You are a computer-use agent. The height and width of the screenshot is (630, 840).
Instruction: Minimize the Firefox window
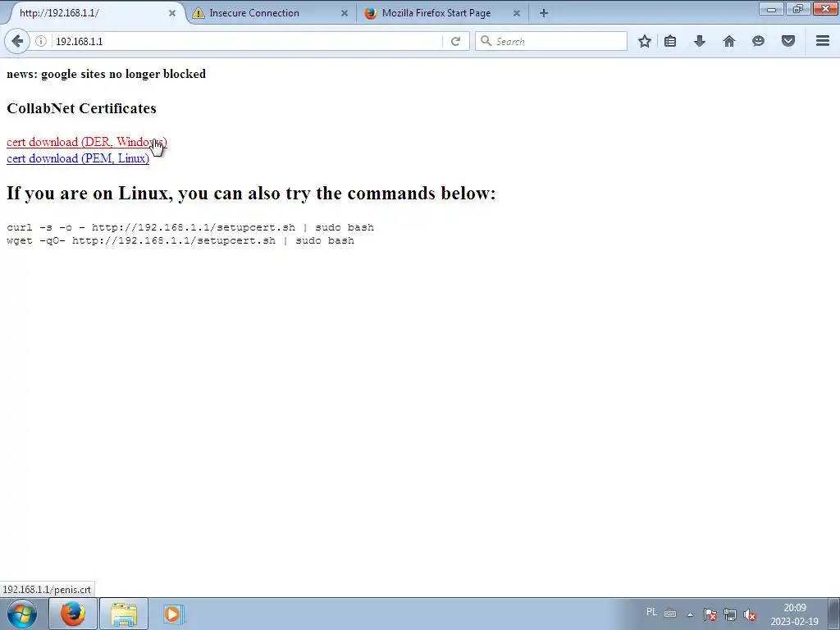(771, 8)
